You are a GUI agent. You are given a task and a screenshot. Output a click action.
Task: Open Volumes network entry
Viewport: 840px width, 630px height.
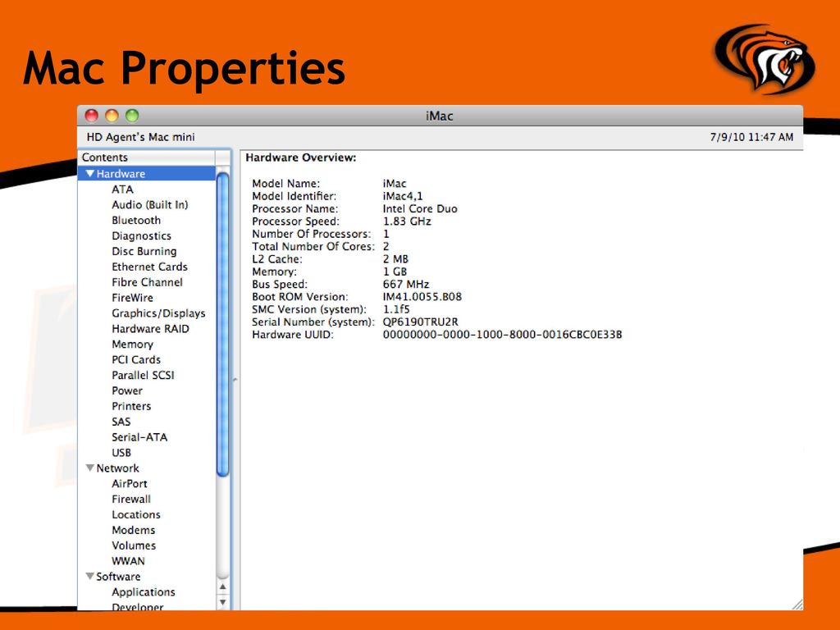134,546
